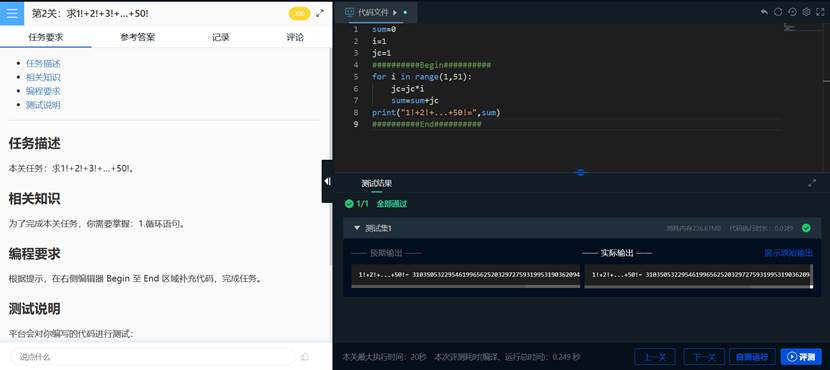Click code line 'jc=jc*i'
Screen dimensions: 830x370
coord(408,89)
